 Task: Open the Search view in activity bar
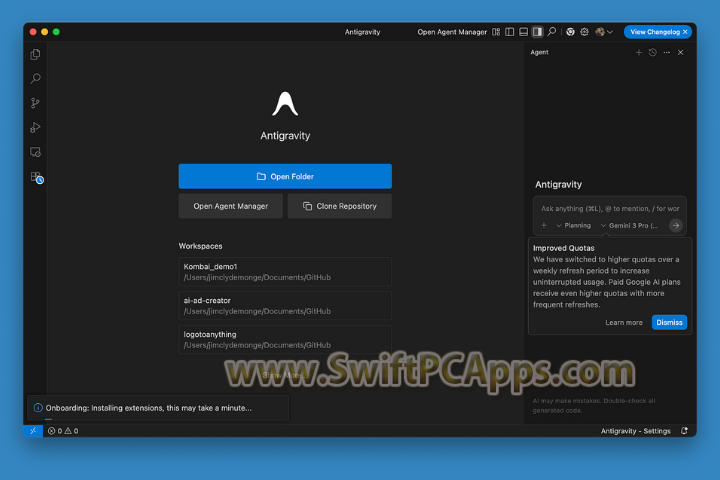(x=35, y=79)
